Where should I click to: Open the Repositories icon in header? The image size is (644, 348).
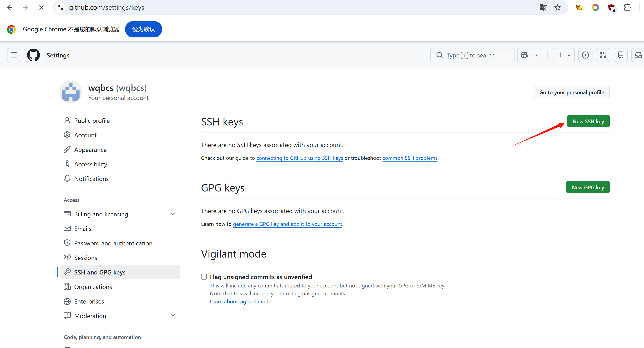coord(620,55)
